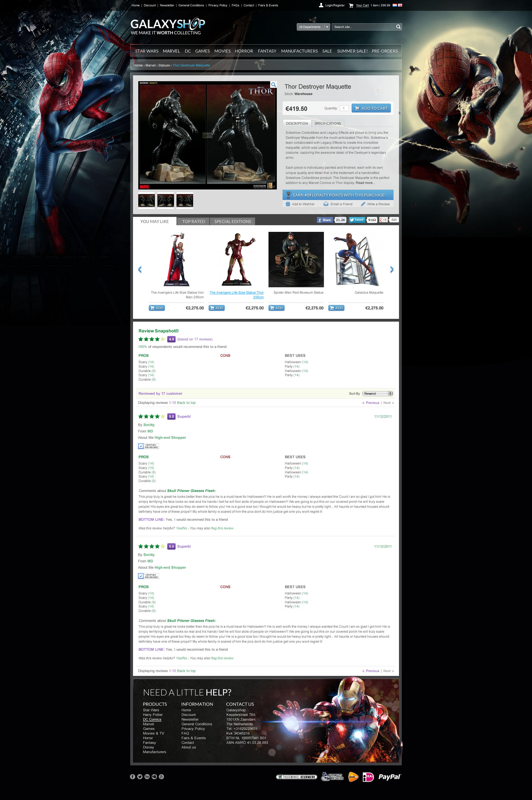The image size is (532, 800).
Task: Open the shopping cart icon in header
Action: (351, 6)
